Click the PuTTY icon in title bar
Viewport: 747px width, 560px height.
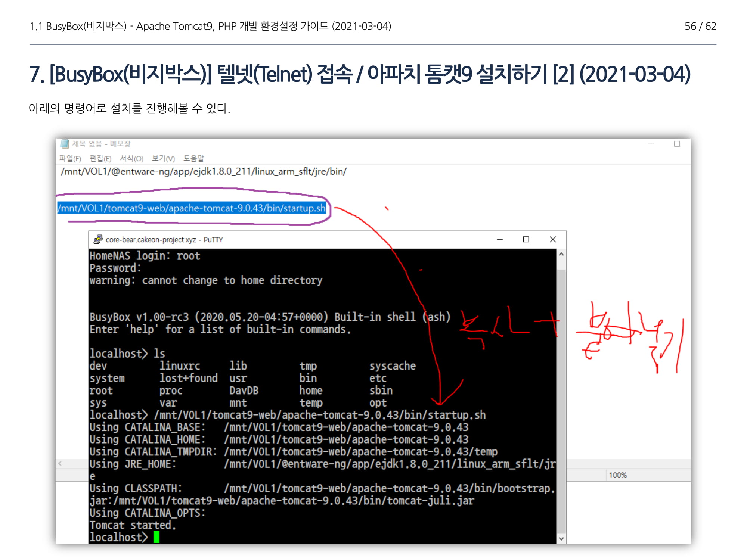(x=98, y=239)
